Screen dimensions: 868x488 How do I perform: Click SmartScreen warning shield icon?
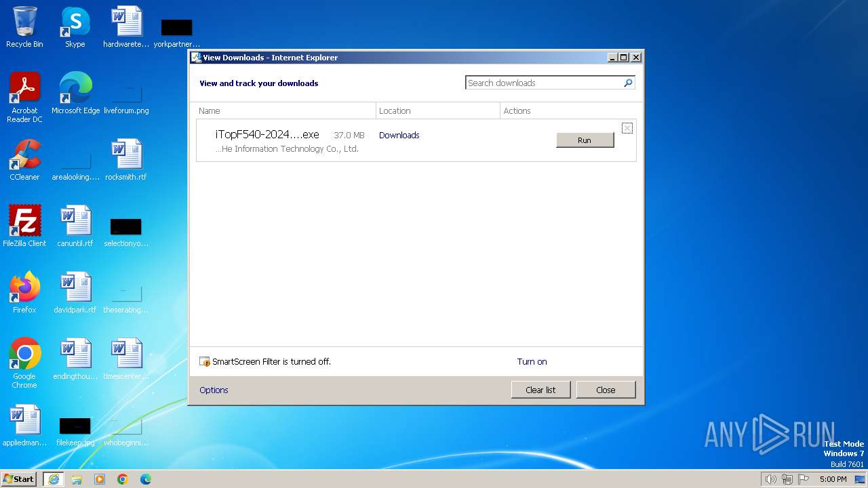coord(205,362)
